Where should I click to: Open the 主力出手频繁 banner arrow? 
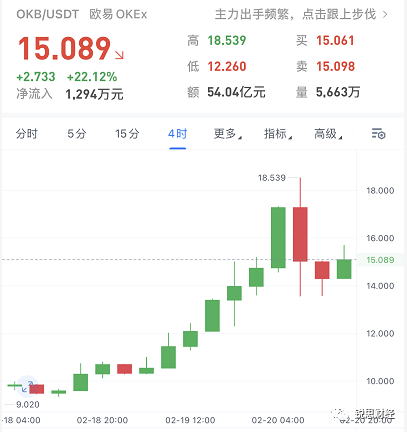(x=385, y=15)
